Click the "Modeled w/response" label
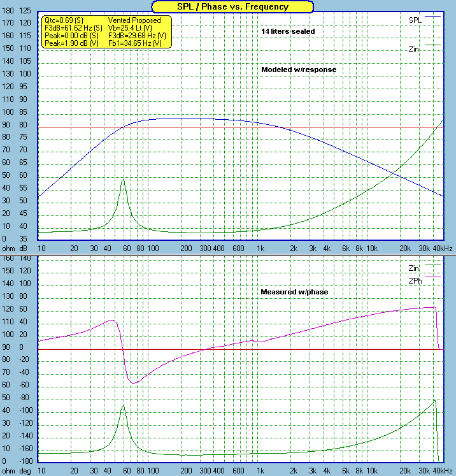Image resolution: width=456 pixels, height=476 pixels. (298, 69)
